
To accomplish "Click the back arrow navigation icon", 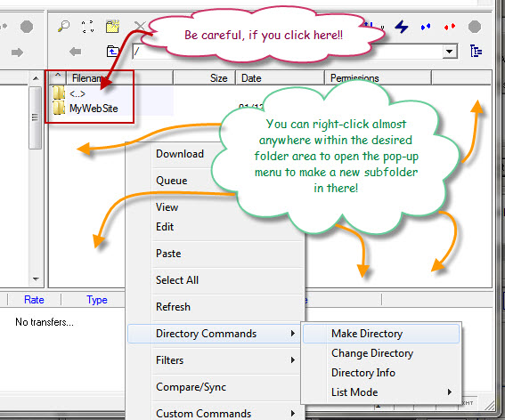I will (76, 52).
